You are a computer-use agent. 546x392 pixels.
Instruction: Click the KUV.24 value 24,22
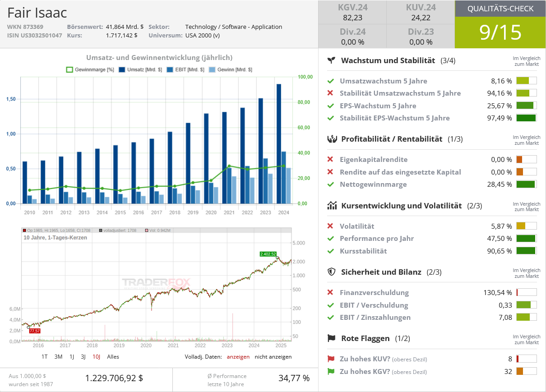421,18
